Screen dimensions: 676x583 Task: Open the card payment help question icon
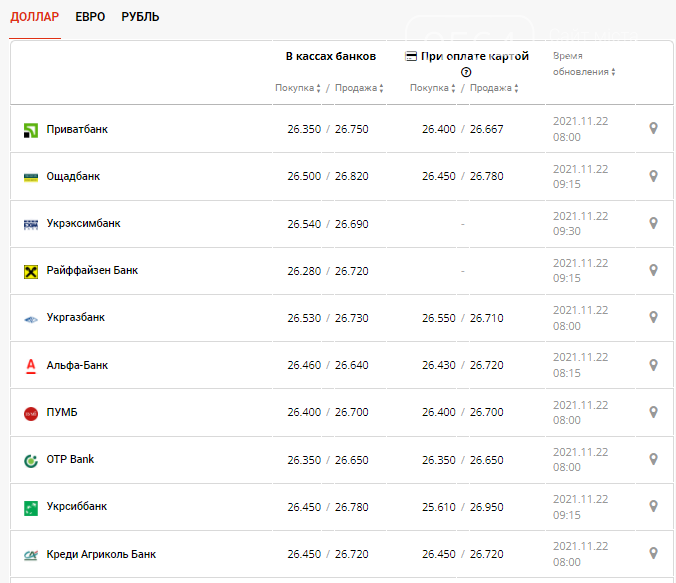point(466,72)
